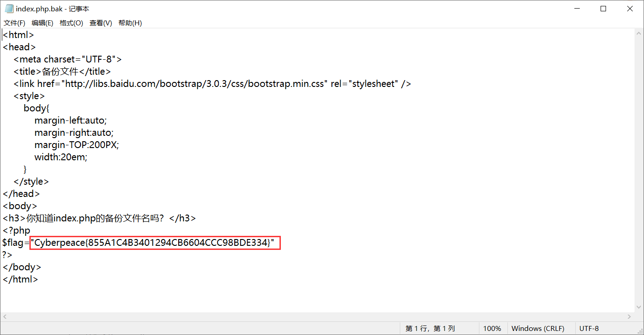The width and height of the screenshot is (644, 335).
Task: Click the horizontal scrollbar track
Action: tap(317, 317)
